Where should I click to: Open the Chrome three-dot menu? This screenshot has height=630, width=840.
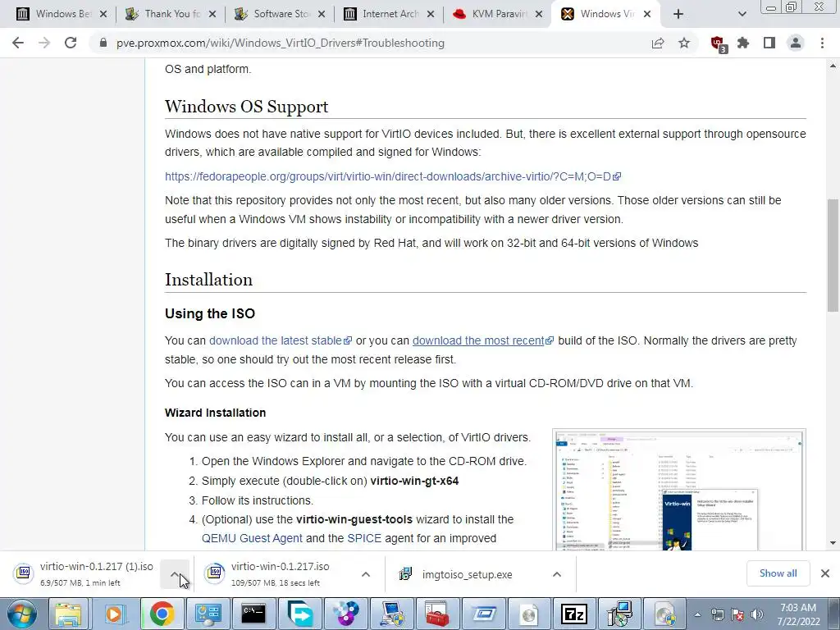tap(822, 43)
